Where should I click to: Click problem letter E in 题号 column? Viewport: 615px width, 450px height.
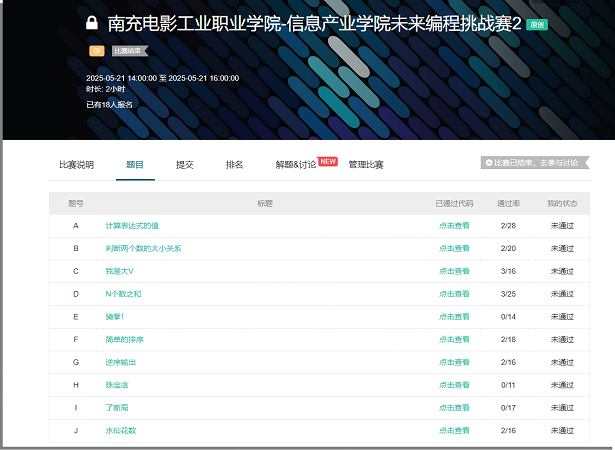[76, 317]
